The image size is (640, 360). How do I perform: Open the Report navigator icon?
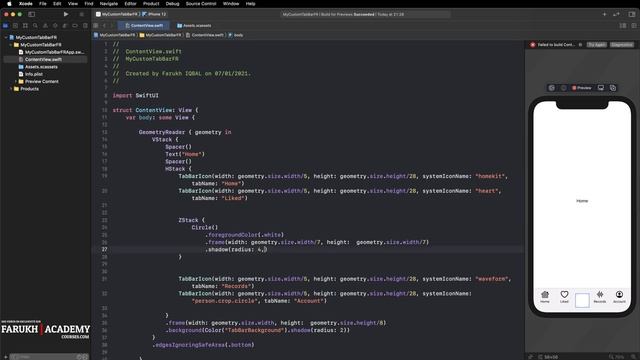coord(85,25)
